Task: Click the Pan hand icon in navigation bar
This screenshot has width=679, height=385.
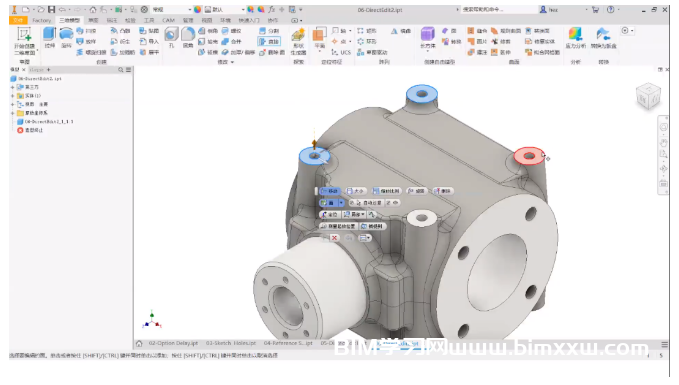Action: (663, 142)
